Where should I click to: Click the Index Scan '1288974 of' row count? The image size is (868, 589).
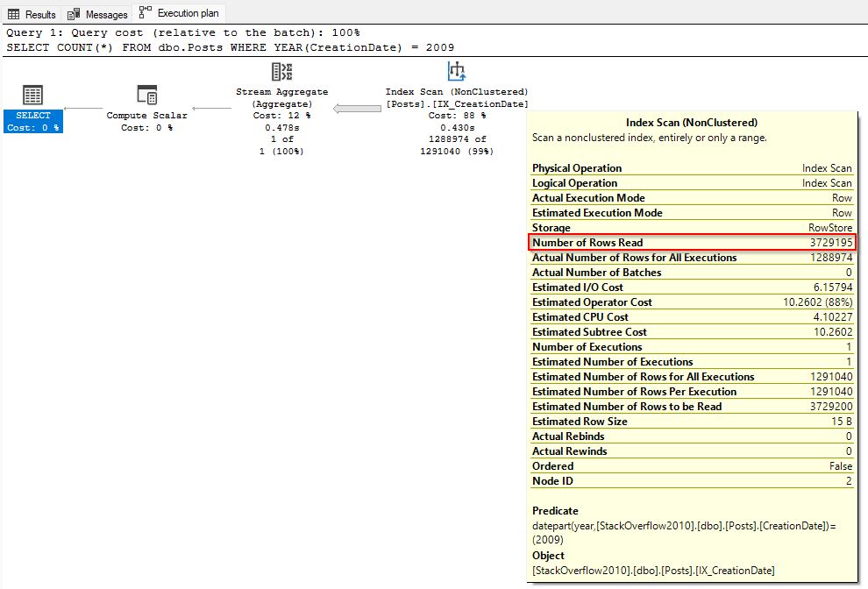458,139
